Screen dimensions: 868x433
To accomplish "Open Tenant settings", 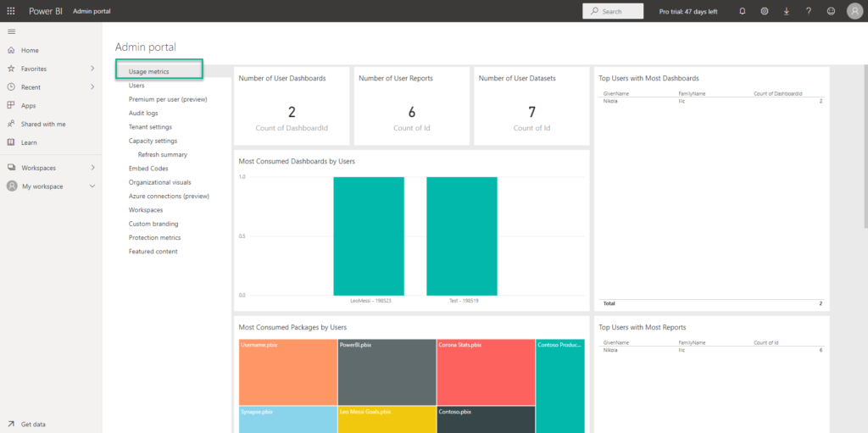I will coord(150,127).
